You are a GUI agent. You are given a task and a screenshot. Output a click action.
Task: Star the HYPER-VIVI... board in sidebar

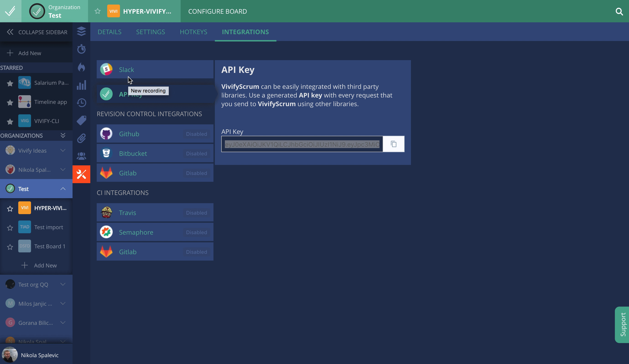[x=10, y=209]
